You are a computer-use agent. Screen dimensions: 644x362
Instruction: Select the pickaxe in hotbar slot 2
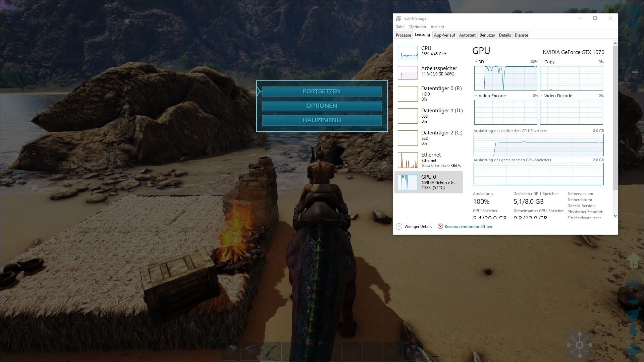point(251,351)
